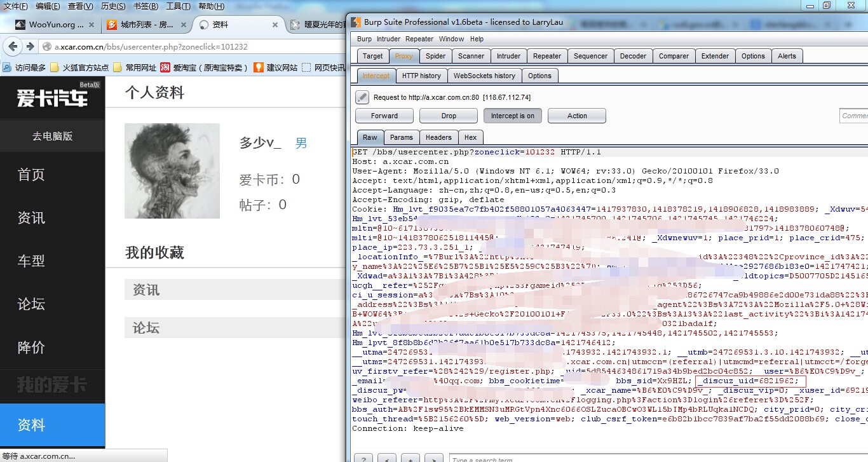868x462 pixels.
Task: Switch message view to Headers tab
Action: 438,137
